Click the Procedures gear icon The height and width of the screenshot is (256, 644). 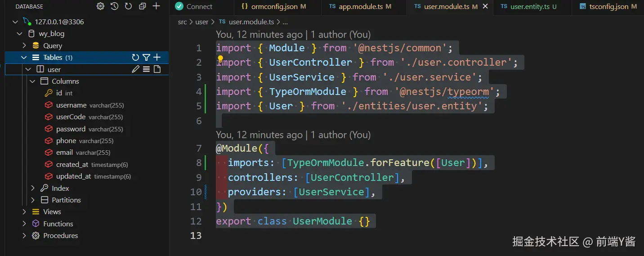(x=36, y=235)
